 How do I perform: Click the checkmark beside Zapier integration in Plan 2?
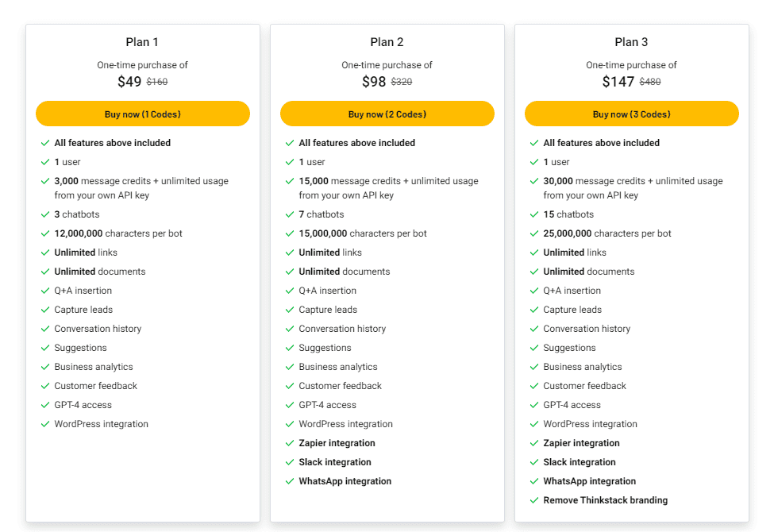pos(290,443)
